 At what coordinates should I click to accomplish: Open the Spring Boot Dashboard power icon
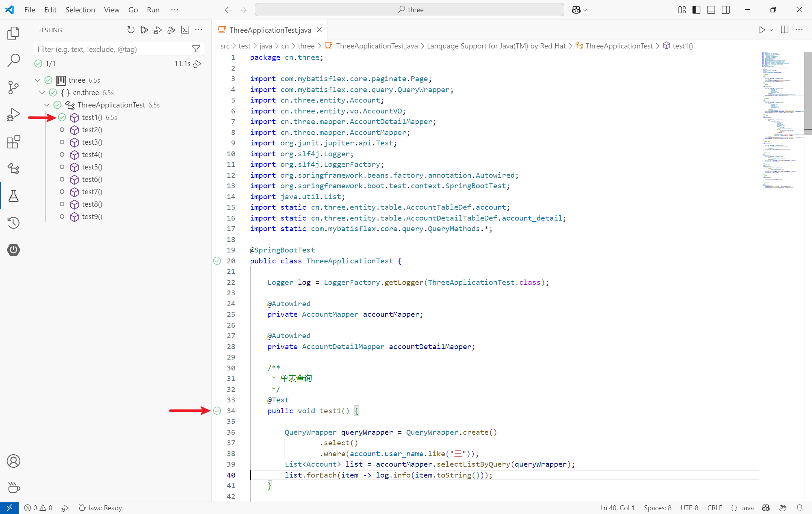(x=14, y=250)
